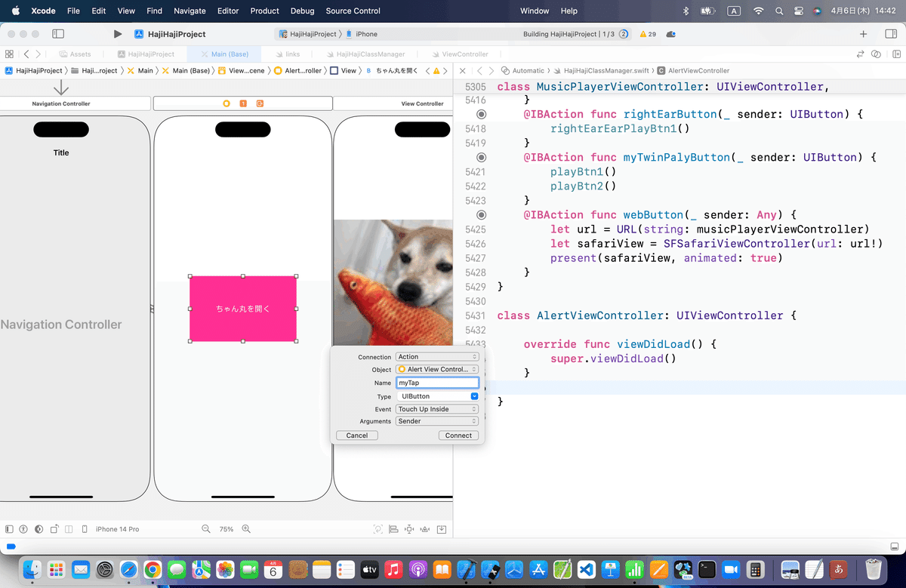Click HajiHajiProject in storyboard jump bar
Screen dimensions: 906x588
tap(33, 70)
